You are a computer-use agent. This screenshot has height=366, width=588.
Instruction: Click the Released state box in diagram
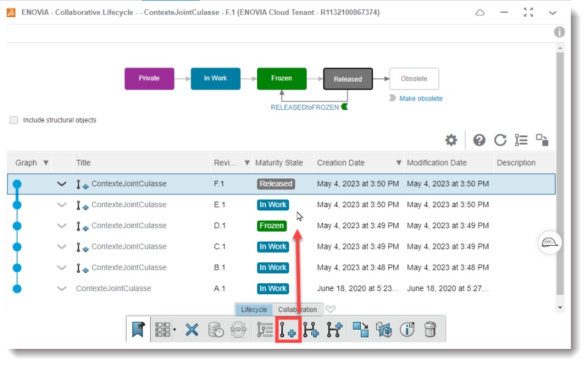coord(348,79)
